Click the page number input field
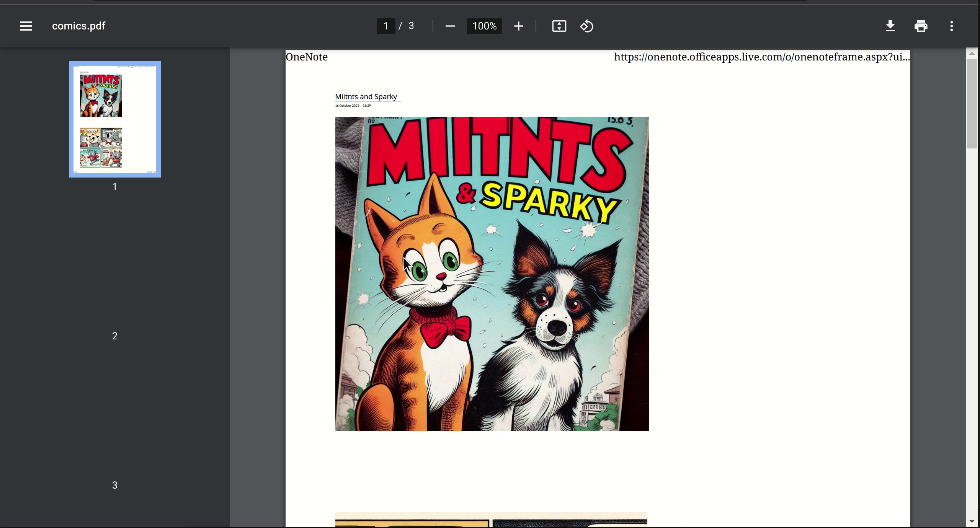 [386, 26]
